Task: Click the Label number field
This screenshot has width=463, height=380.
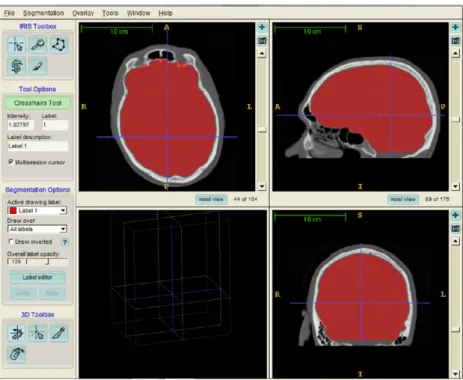Action: tap(55, 125)
